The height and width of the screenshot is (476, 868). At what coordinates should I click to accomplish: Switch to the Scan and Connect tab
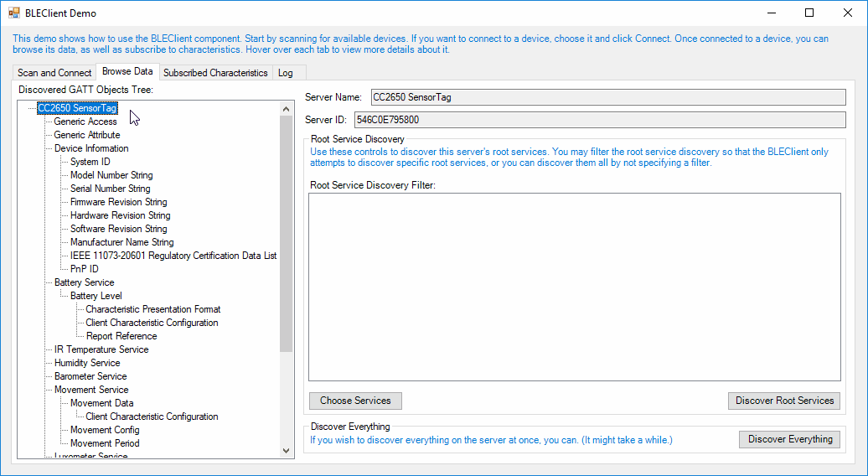[x=54, y=73]
